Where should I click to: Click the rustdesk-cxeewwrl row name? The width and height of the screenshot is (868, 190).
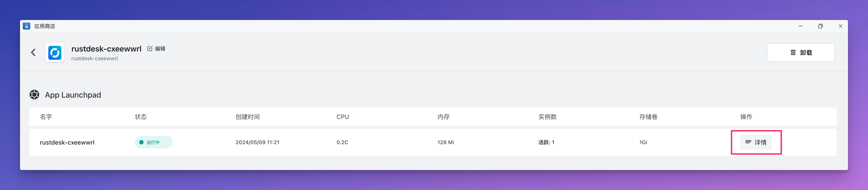67,142
